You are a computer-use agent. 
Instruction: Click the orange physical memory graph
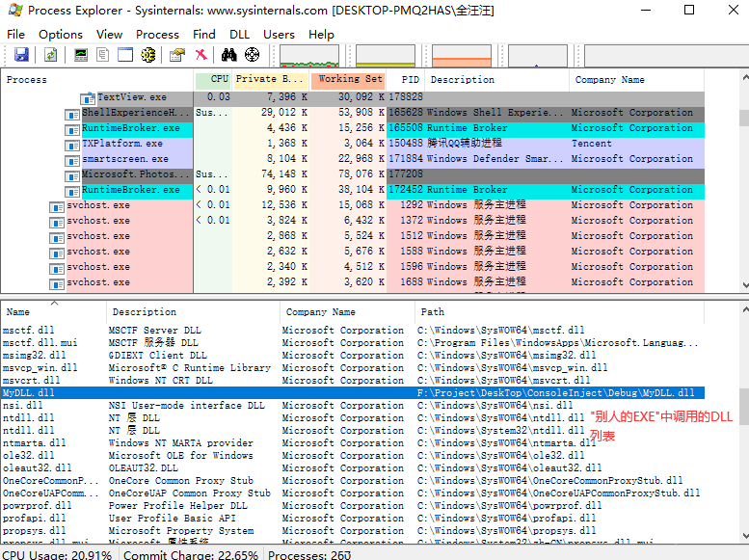(x=462, y=56)
